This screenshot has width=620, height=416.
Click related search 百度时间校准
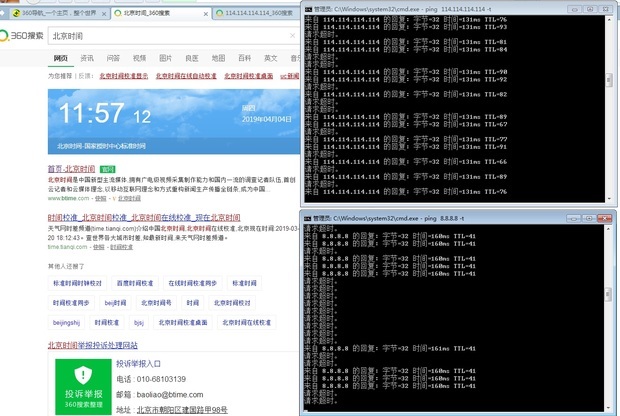[135, 283]
